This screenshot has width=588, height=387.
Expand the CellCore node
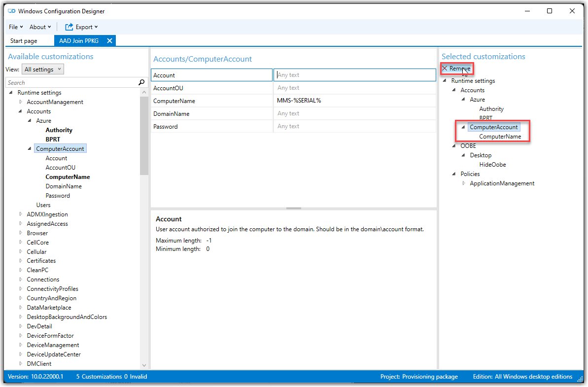[x=21, y=242]
